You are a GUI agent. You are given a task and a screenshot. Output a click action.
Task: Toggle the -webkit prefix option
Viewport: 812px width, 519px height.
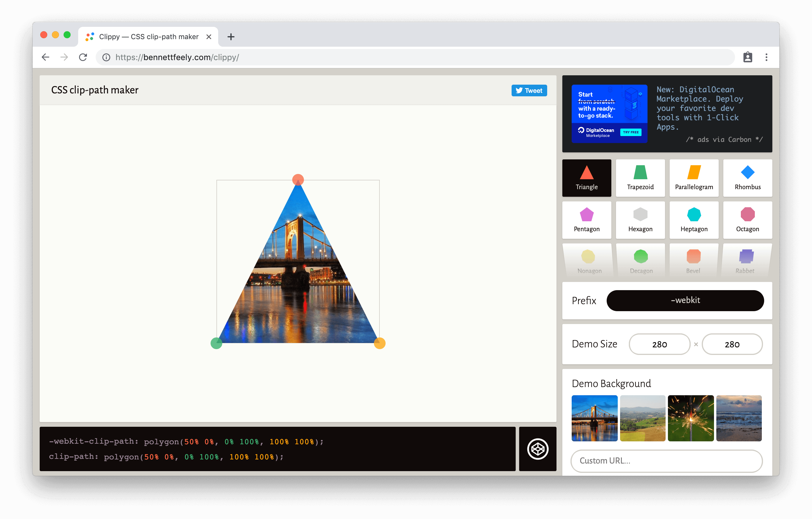click(685, 300)
